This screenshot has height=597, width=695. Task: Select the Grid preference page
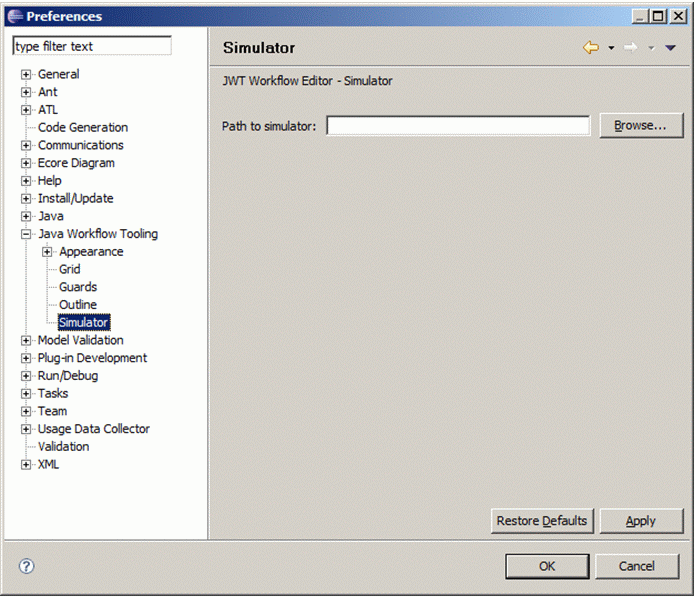click(70, 269)
